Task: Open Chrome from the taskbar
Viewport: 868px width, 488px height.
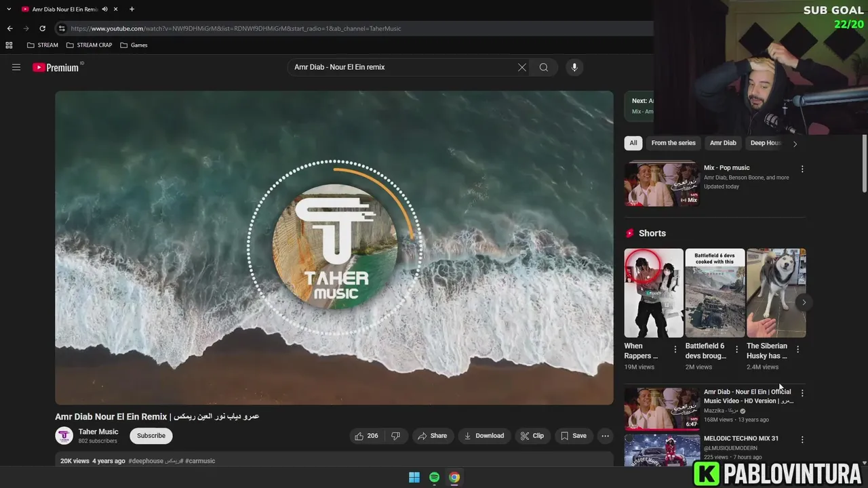Action: click(454, 477)
